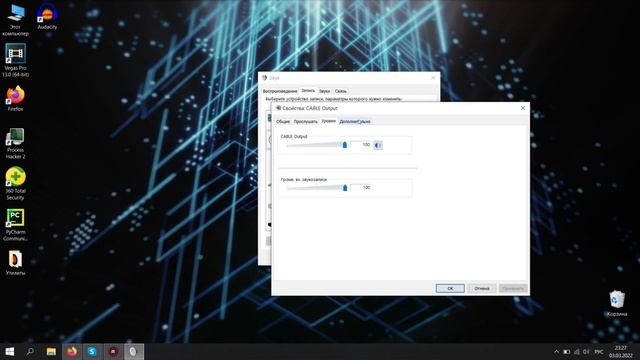The image size is (640, 360).
Task: Launch Firefox desktop shortcut
Action: tap(16, 98)
